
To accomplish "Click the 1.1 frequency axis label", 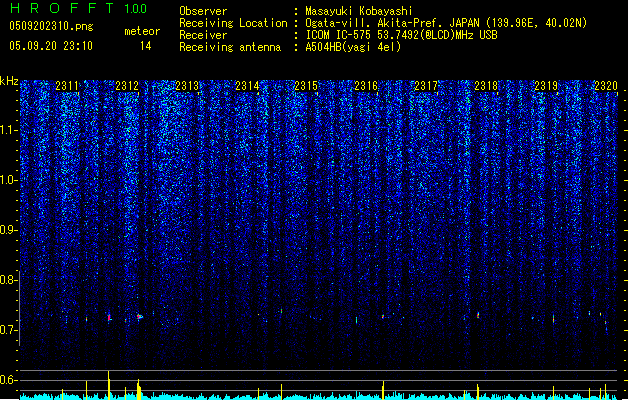I will 8,130.
